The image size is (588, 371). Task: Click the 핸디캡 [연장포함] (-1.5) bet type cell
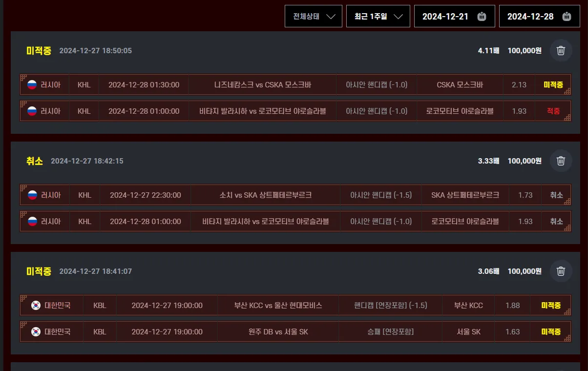click(x=390, y=305)
